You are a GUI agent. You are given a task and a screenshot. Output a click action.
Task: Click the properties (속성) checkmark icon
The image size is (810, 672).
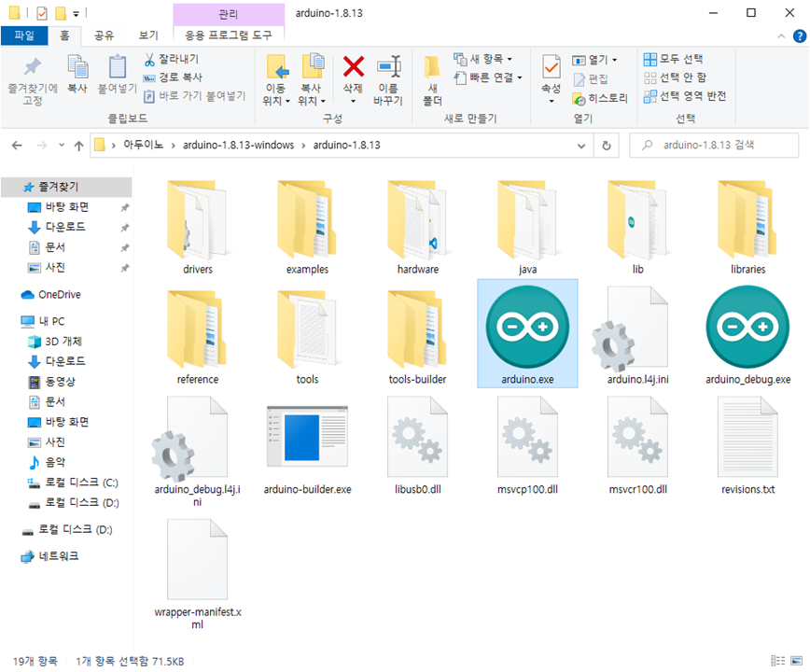click(x=552, y=67)
